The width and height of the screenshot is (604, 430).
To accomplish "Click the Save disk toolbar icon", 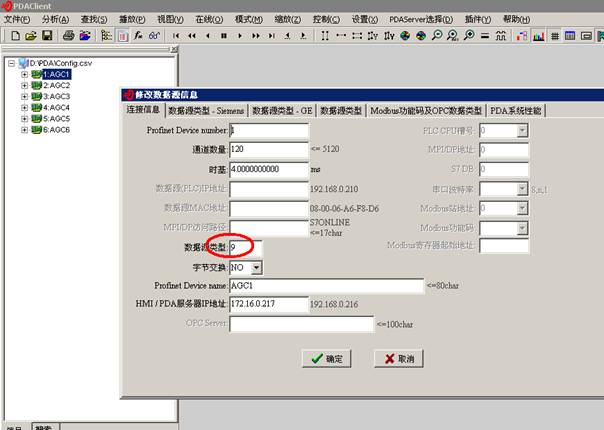I will click(46, 36).
